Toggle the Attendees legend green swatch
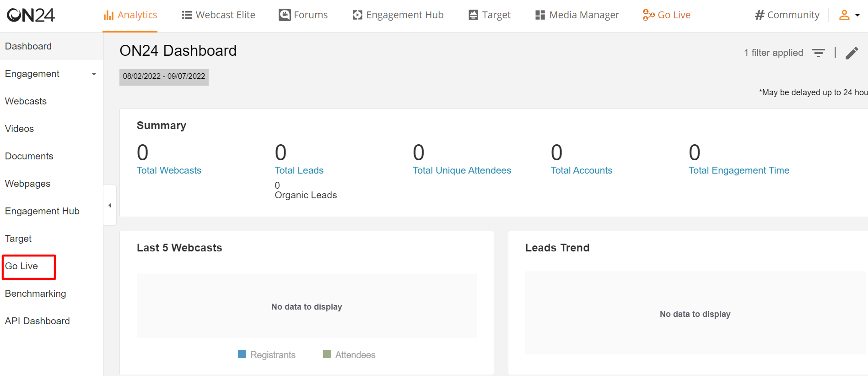Viewport: 868px width, 376px height. tap(327, 354)
